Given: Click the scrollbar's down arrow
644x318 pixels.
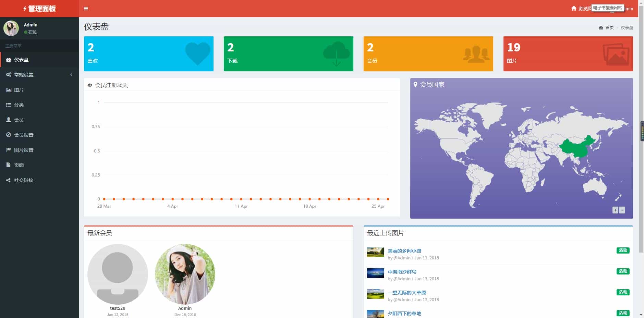Looking at the screenshot, I should pyautogui.click(x=641, y=315).
